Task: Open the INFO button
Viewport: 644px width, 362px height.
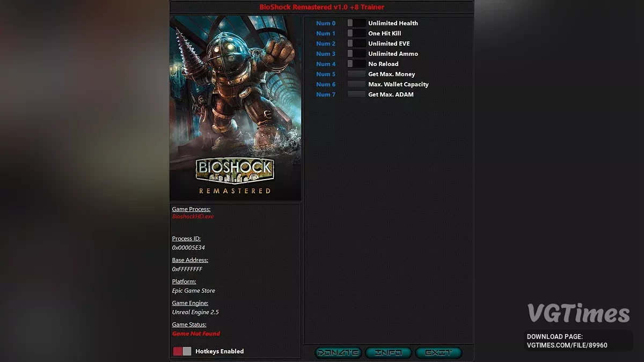Action: pyautogui.click(x=388, y=353)
